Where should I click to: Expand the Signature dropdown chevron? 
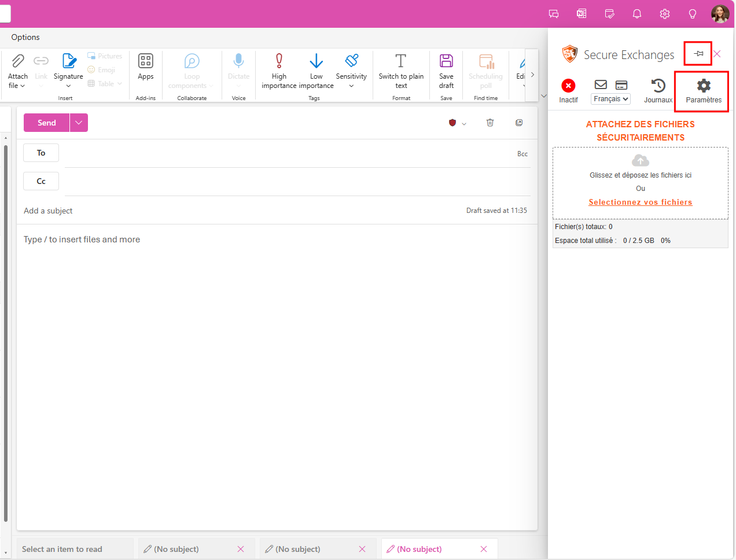[68, 86]
